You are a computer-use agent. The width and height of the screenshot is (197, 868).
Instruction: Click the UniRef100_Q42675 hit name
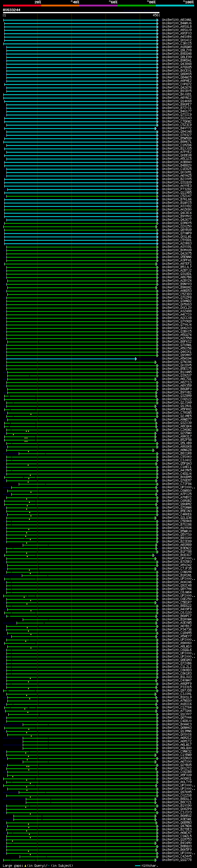point(176,254)
